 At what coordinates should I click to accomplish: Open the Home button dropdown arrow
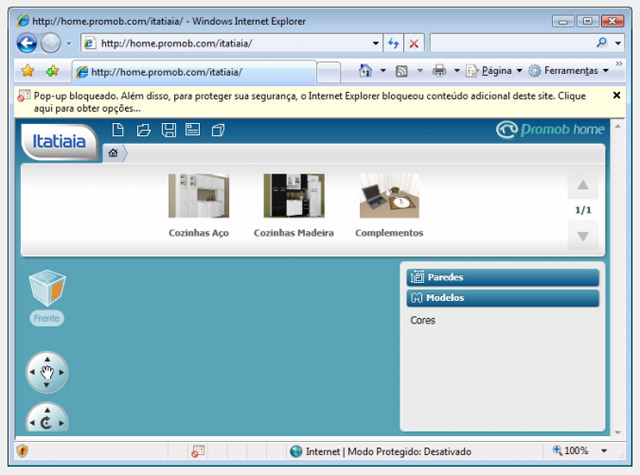pos(383,71)
